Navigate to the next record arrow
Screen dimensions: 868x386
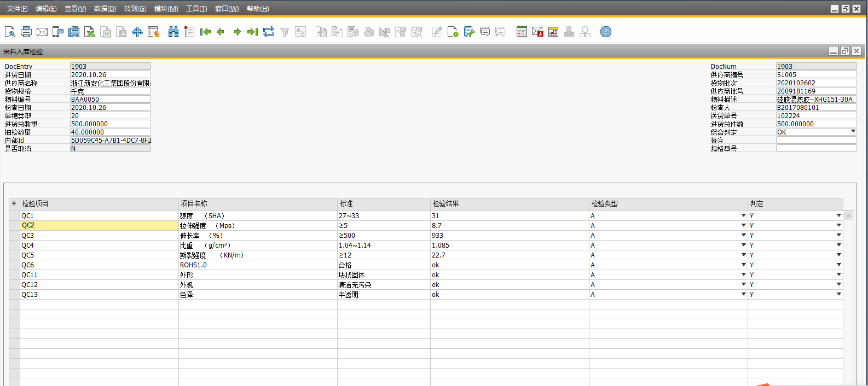click(x=237, y=32)
